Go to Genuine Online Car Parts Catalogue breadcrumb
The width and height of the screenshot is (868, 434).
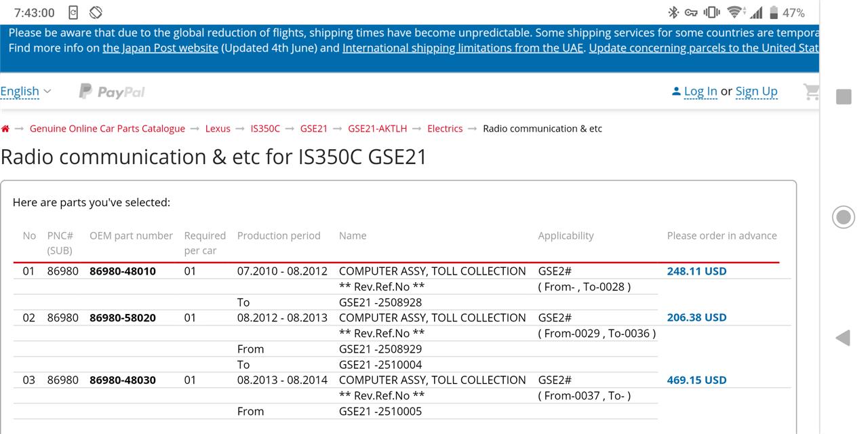tap(107, 129)
